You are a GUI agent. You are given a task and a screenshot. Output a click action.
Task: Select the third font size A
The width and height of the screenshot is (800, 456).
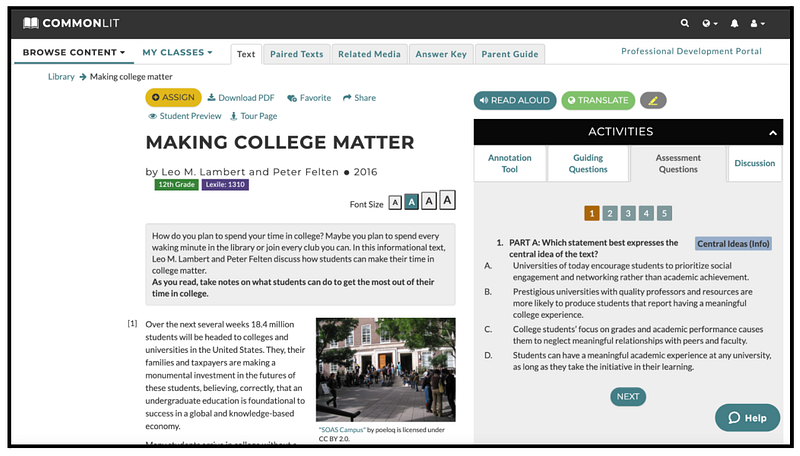pyautogui.click(x=429, y=201)
